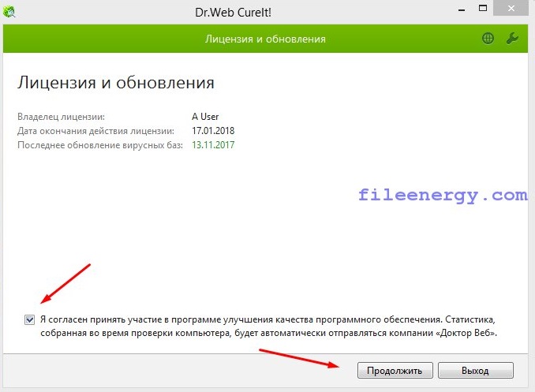Click the Дата окончания действия лицензии label
Image resolution: width=535 pixels, height=392 pixels.
pos(96,131)
